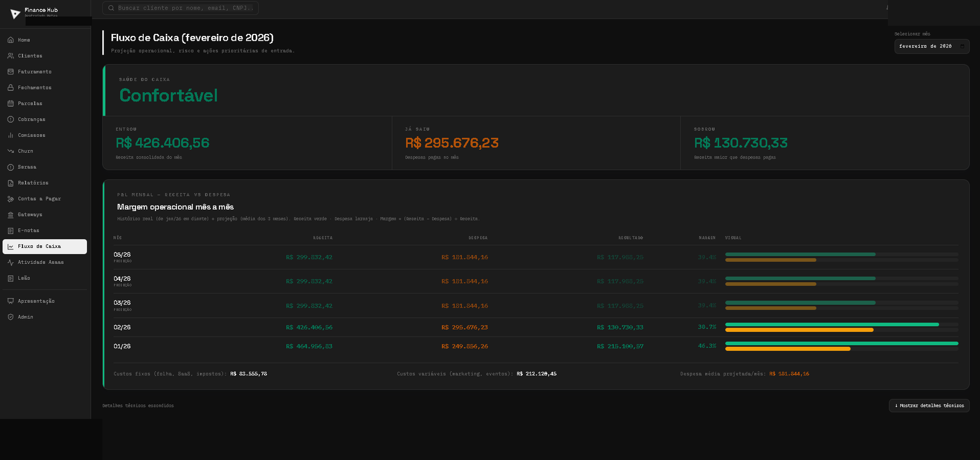Open the Serasa label in sidebar
The width and height of the screenshot is (980, 460).
tap(27, 167)
